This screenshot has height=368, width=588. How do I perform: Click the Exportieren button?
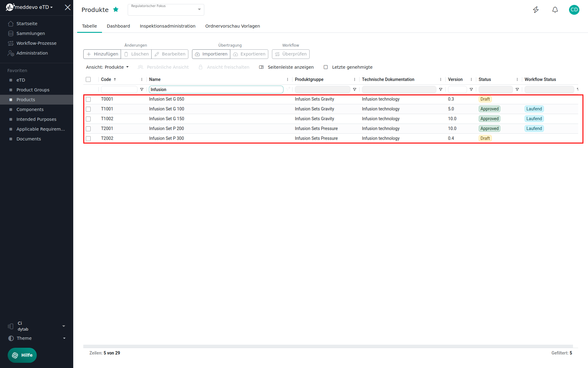point(249,54)
